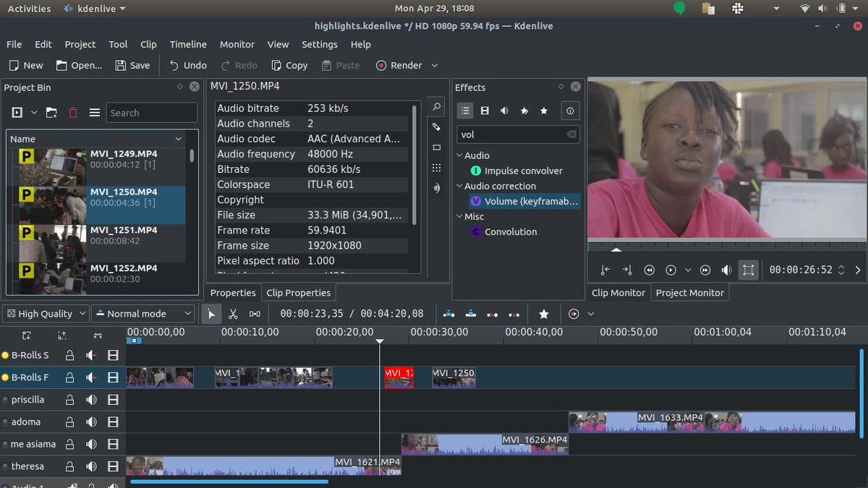Image resolution: width=868 pixels, height=488 pixels.
Task: Click the timeline horizontal scrollbar
Action: (x=229, y=481)
